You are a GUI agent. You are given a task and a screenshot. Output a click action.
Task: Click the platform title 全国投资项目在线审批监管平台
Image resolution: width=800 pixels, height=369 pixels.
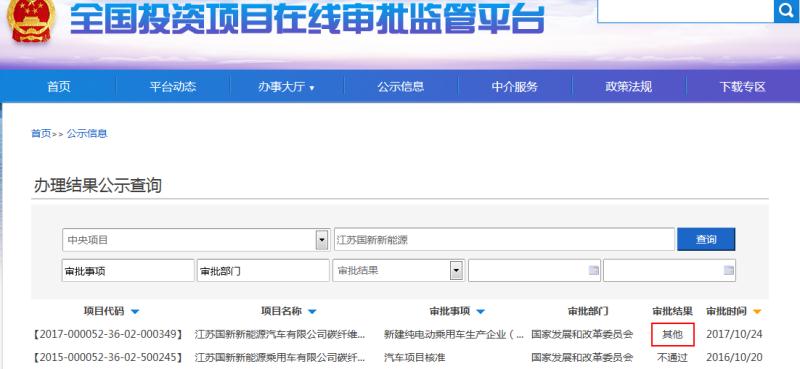click(307, 19)
